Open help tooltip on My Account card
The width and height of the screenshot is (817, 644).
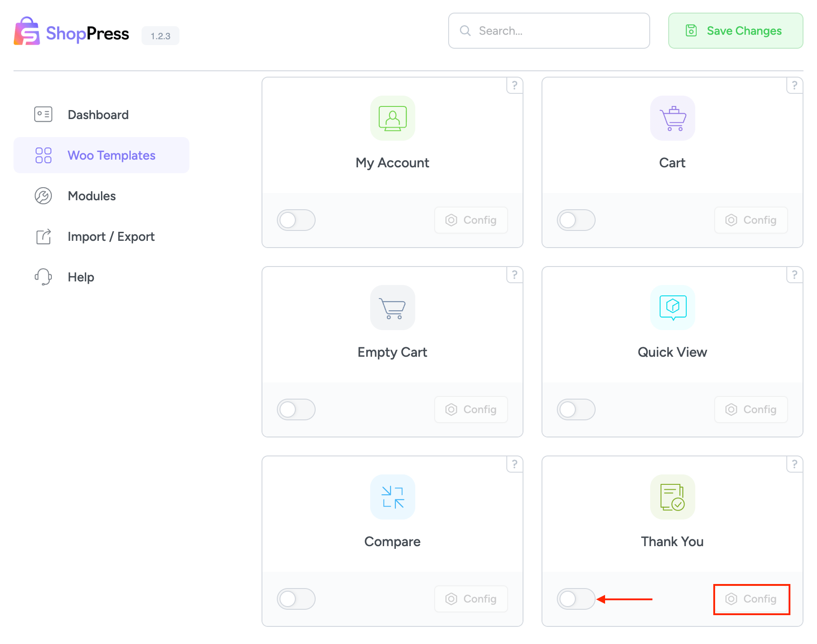pyautogui.click(x=514, y=85)
